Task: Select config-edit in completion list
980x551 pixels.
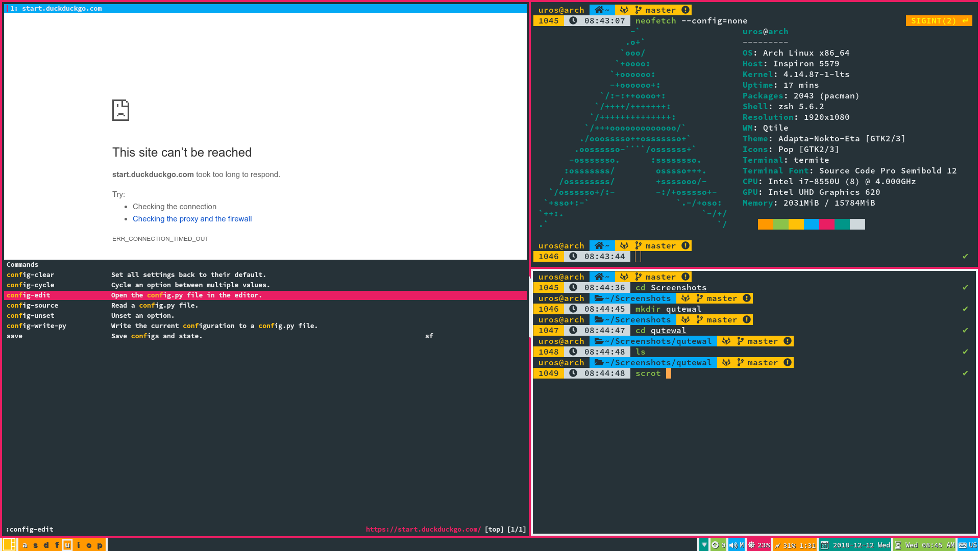Action: tap(29, 295)
